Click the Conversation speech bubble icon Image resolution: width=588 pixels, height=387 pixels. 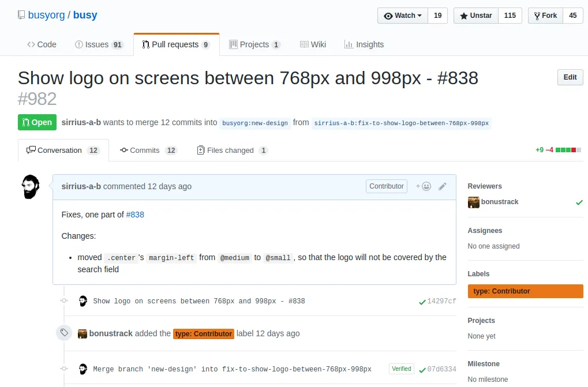31,150
